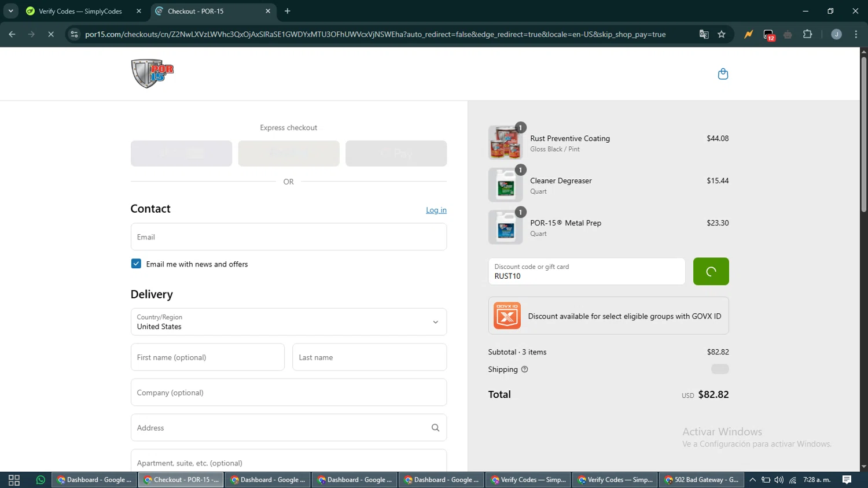
Task: Click the yellow lightning extension icon
Action: coord(749,35)
